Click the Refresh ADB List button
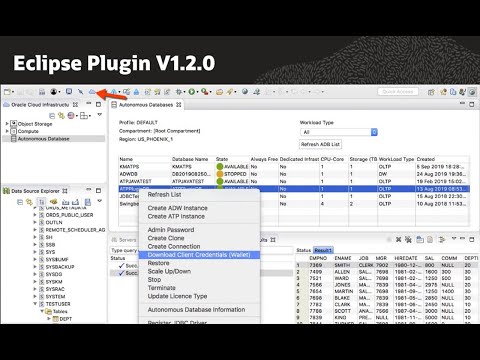The width and height of the screenshot is (480, 360). click(x=320, y=144)
